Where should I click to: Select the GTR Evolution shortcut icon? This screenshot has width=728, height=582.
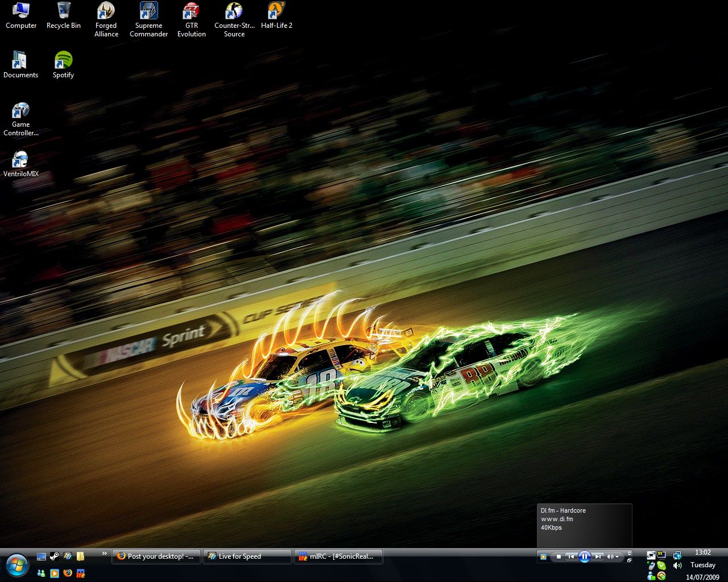coord(192,20)
